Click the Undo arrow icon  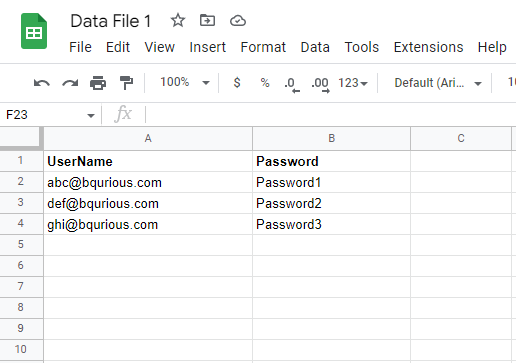pos(42,83)
